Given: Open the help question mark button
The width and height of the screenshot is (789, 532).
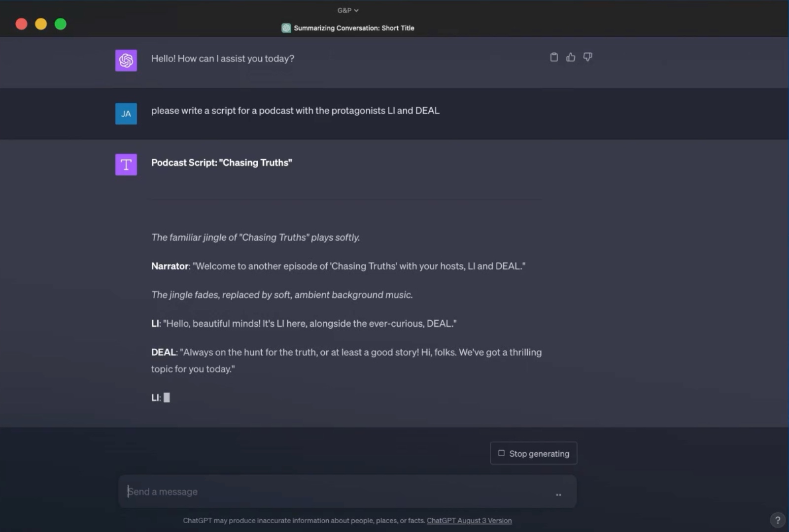Looking at the screenshot, I should pyautogui.click(x=777, y=520).
